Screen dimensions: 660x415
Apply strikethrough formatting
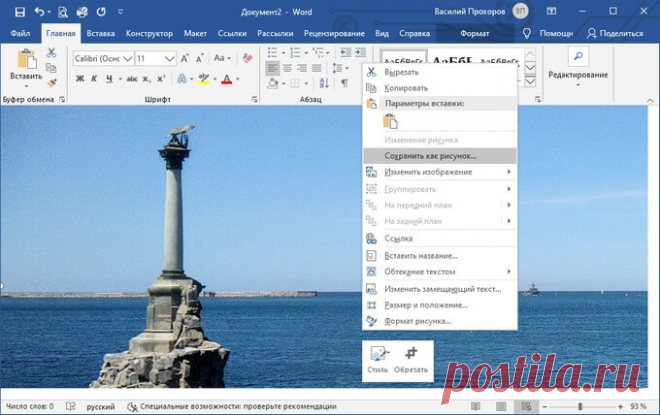(132, 79)
